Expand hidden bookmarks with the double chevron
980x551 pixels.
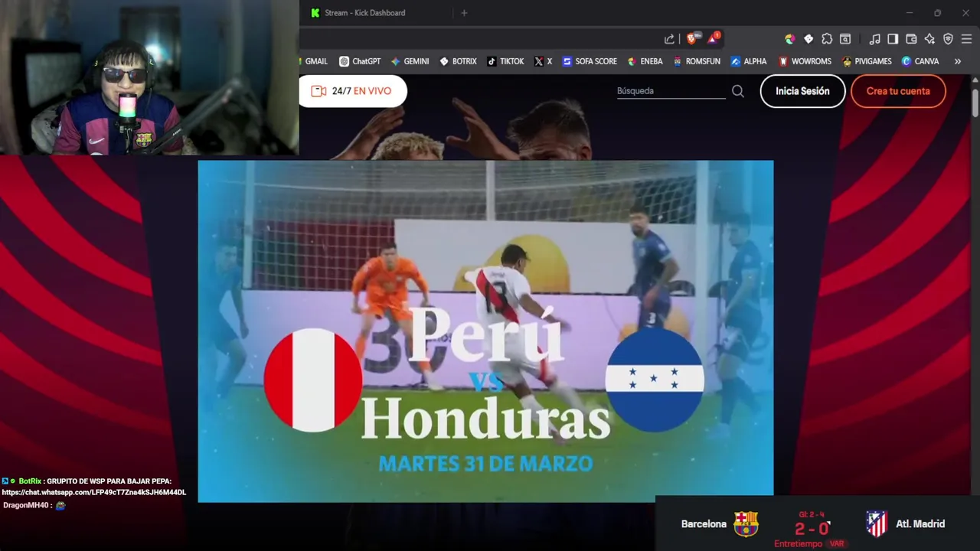coord(957,61)
